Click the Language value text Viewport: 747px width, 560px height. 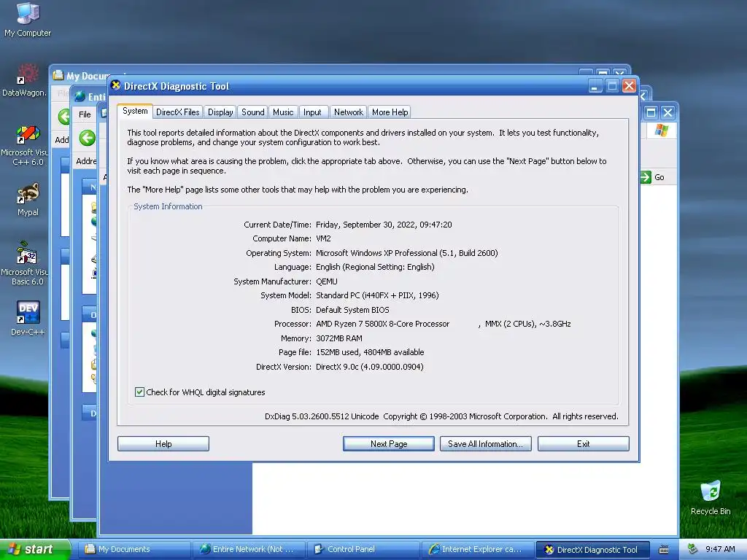[x=376, y=267]
